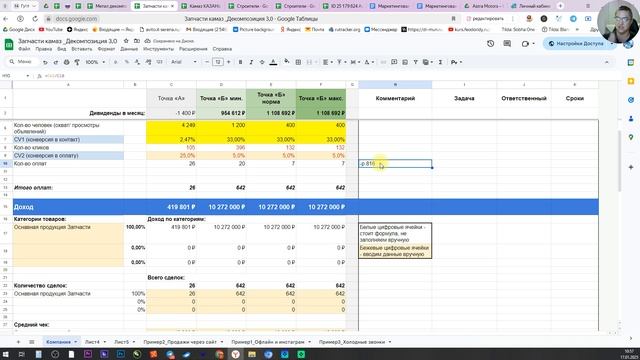Open vertical align dropdown
This screenshot has height=360, width=640.
point(341,62)
